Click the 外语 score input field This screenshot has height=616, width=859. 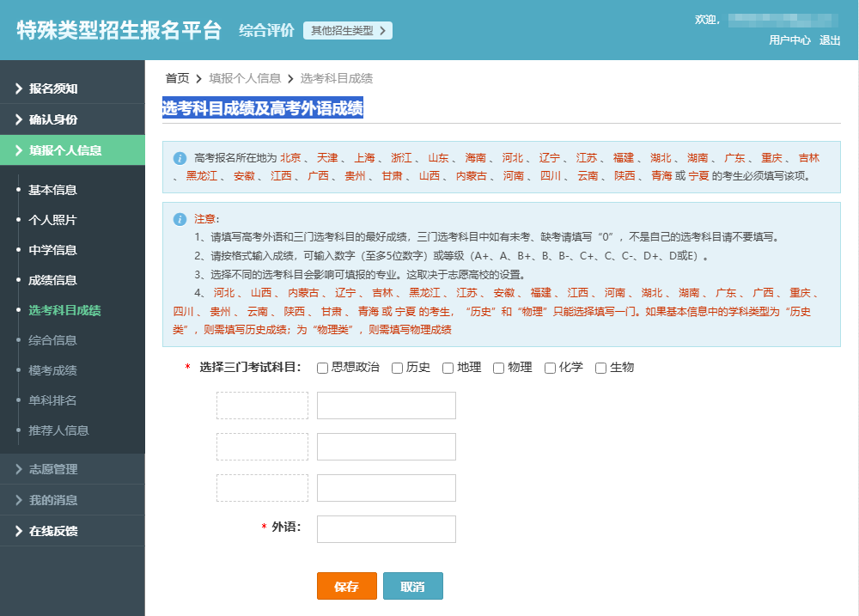[x=386, y=528]
